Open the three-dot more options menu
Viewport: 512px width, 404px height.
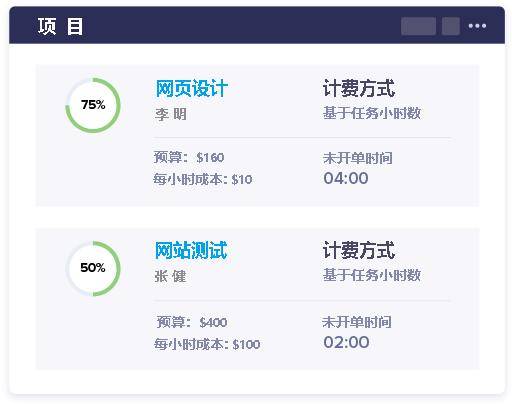point(477,26)
